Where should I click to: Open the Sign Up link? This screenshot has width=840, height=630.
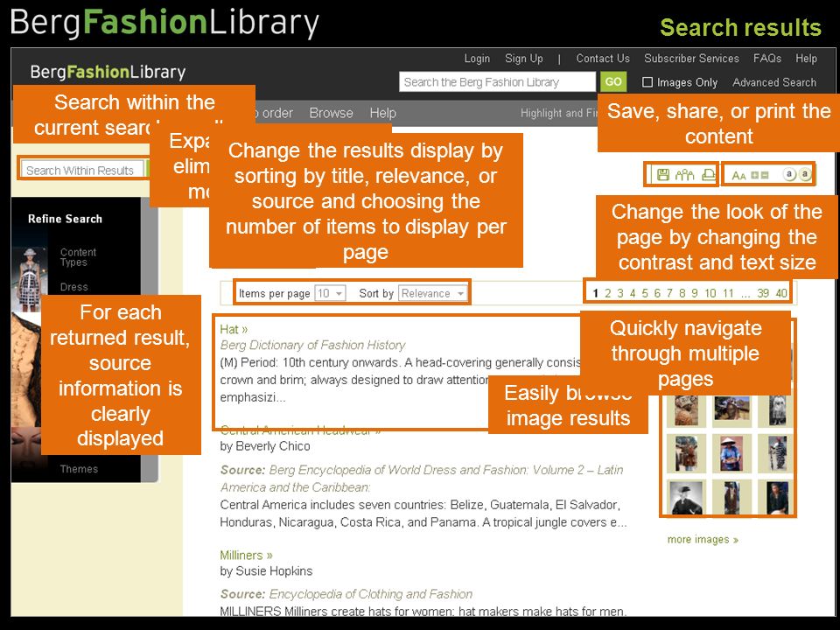pos(524,59)
